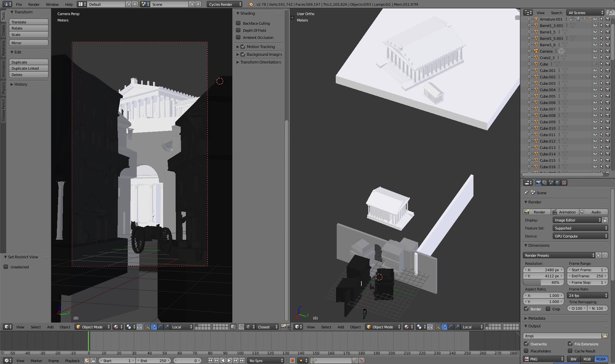Open the Render menu in top bar
615x364 pixels.
click(x=34, y=4)
